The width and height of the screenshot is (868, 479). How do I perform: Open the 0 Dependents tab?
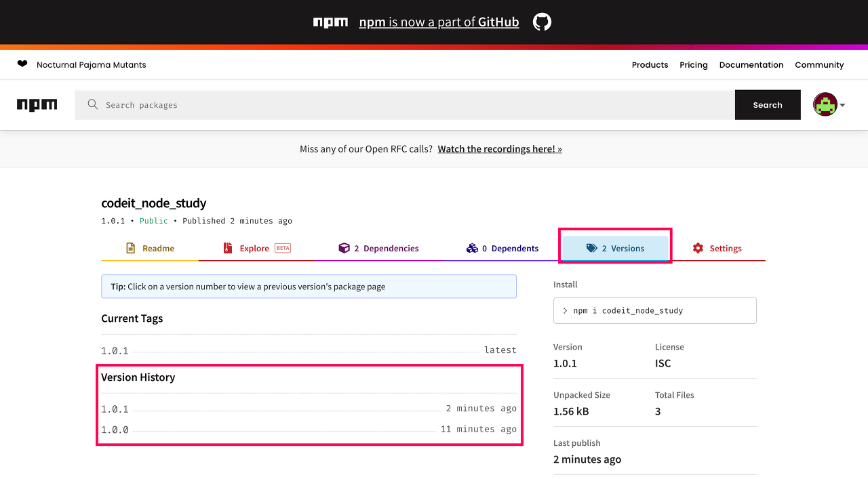point(502,249)
